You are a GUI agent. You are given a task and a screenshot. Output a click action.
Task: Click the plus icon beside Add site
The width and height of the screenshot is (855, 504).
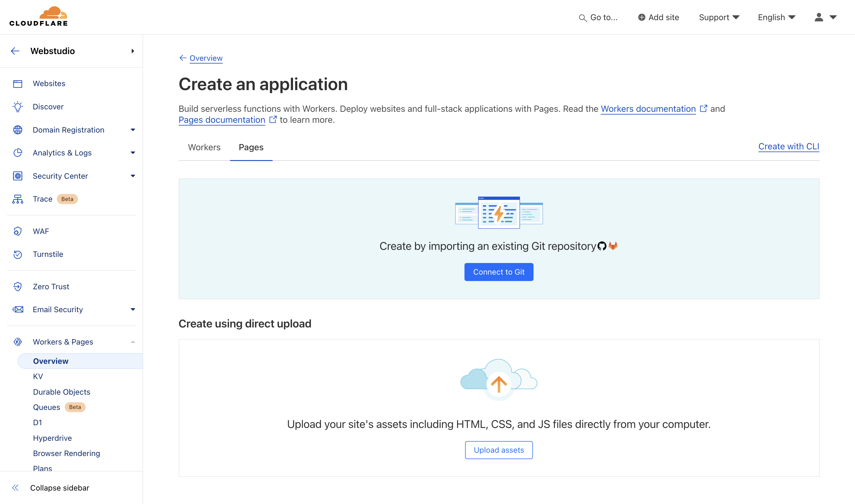[x=641, y=17]
